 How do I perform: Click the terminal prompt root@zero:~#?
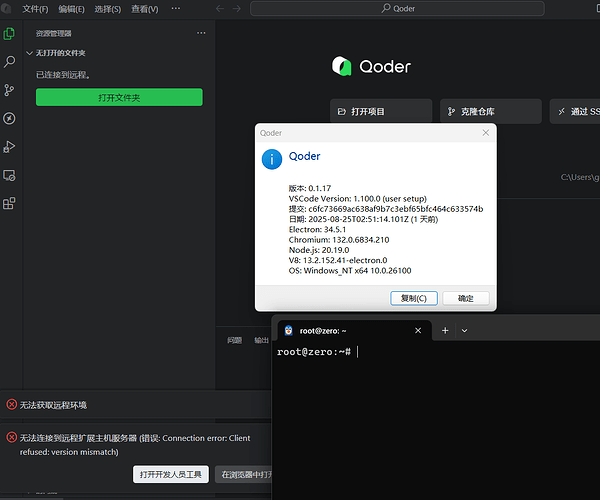pos(314,352)
